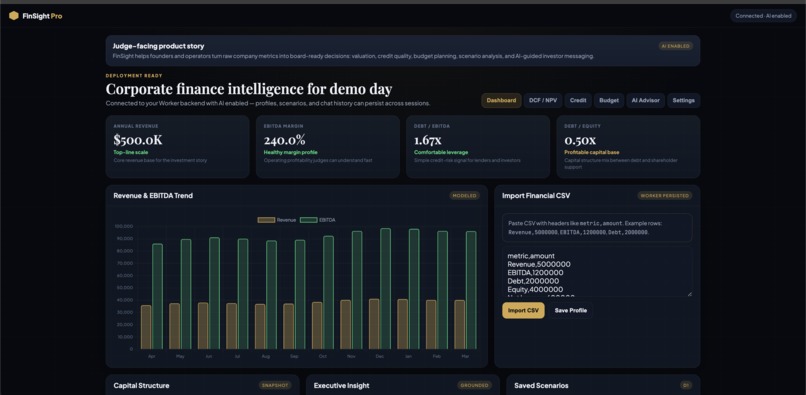
Task: Click the Healthy margin profile label
Action: coord(290,153)
